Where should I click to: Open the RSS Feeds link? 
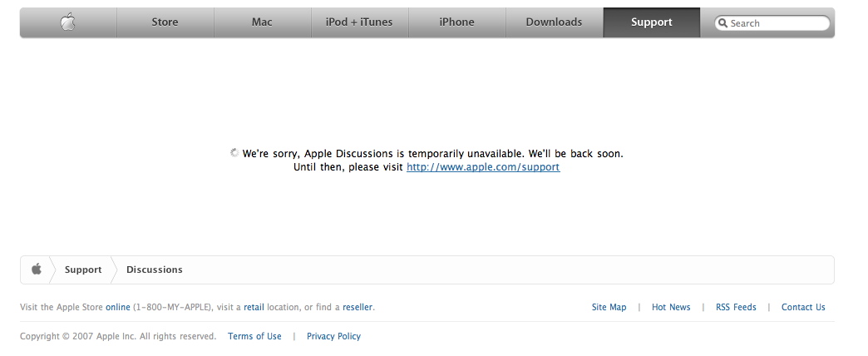[736, 307]
